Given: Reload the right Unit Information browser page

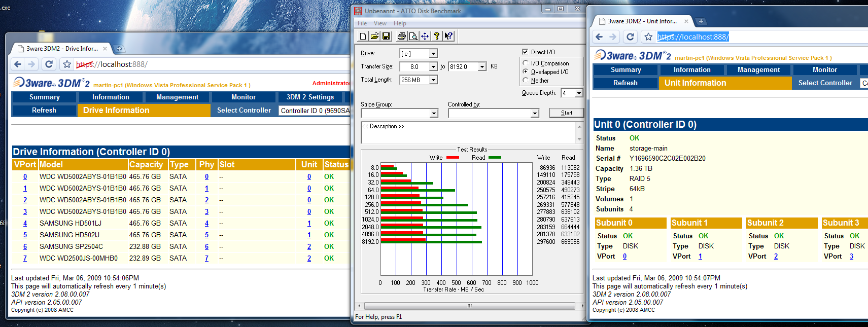Looking at the screenshot, I should (x=630, y=37).
